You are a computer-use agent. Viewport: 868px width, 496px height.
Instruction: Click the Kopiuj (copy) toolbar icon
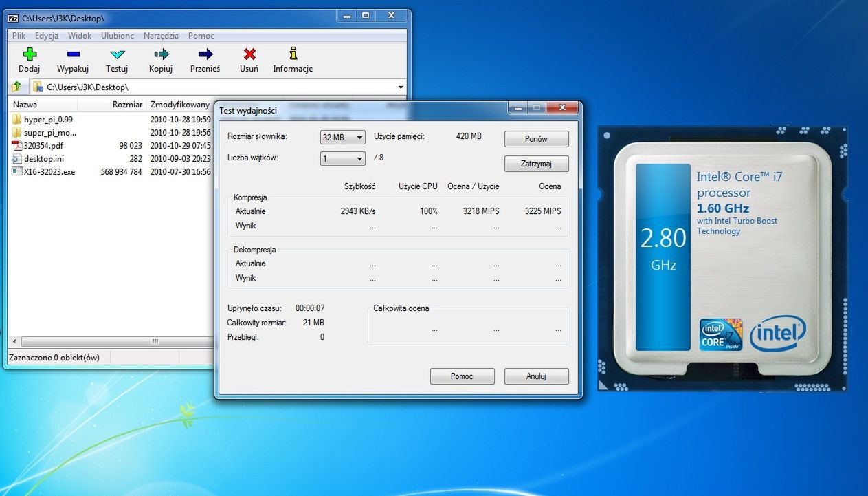(x=161, y=54)
